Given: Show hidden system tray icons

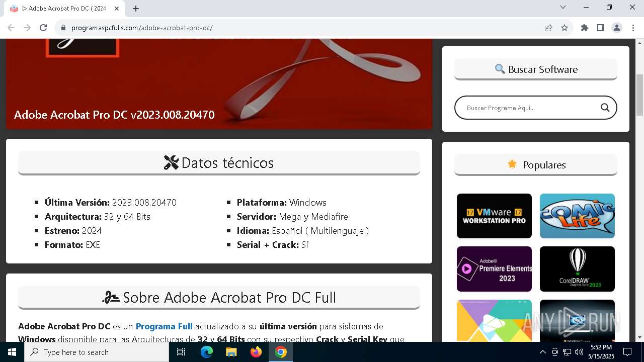Looking at the screenshot, I should (542, 352).
